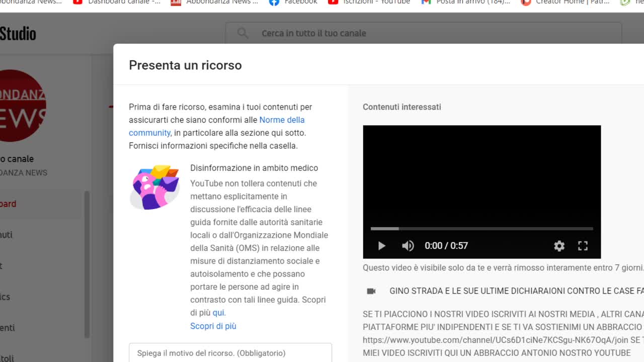Click the 0:00 / 0:57 time display
644x362 pixels.
click(x=446, y=246)
